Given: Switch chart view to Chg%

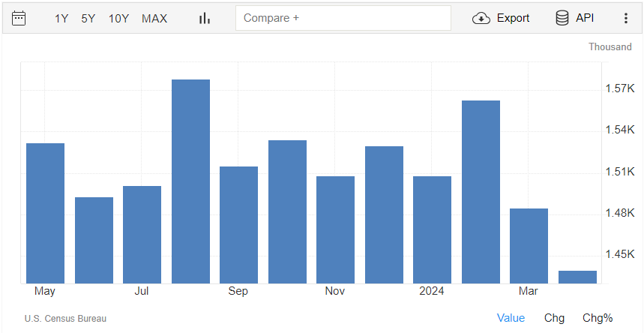Looking at the screenshot, I should [598, 318].
